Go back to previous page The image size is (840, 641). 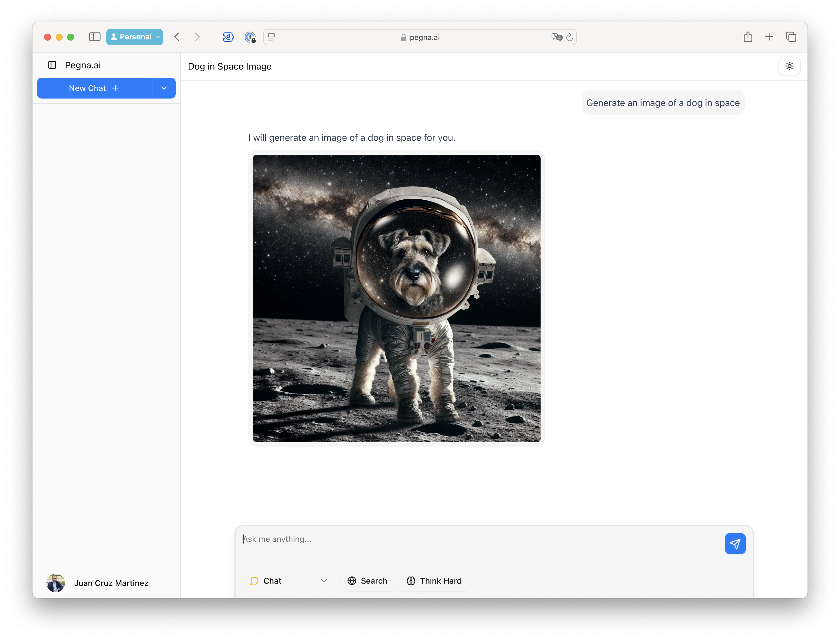tap(177, 37)
